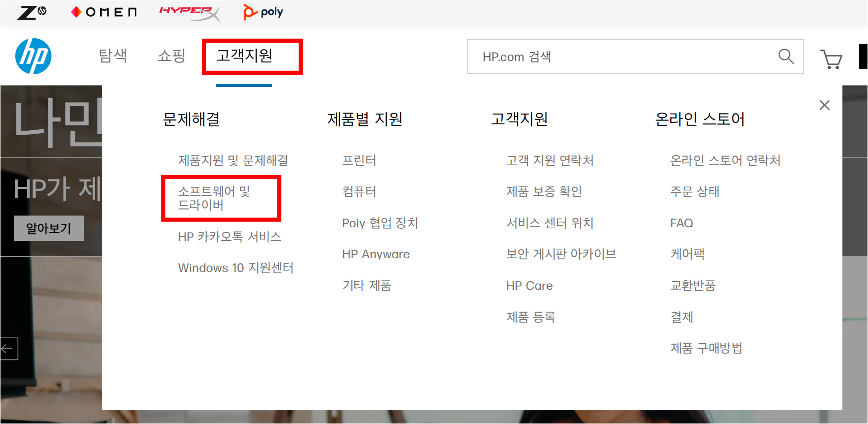Viewport: 868px width, 424px height.
Task: Open the OMEN brand logo
Action: pos(104,12)
